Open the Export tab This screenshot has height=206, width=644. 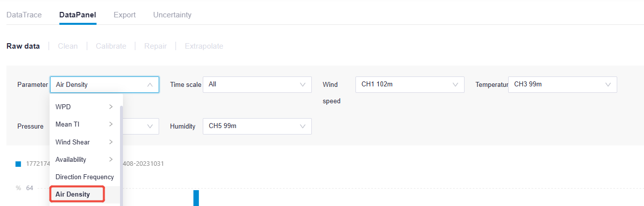coord(124,15)
